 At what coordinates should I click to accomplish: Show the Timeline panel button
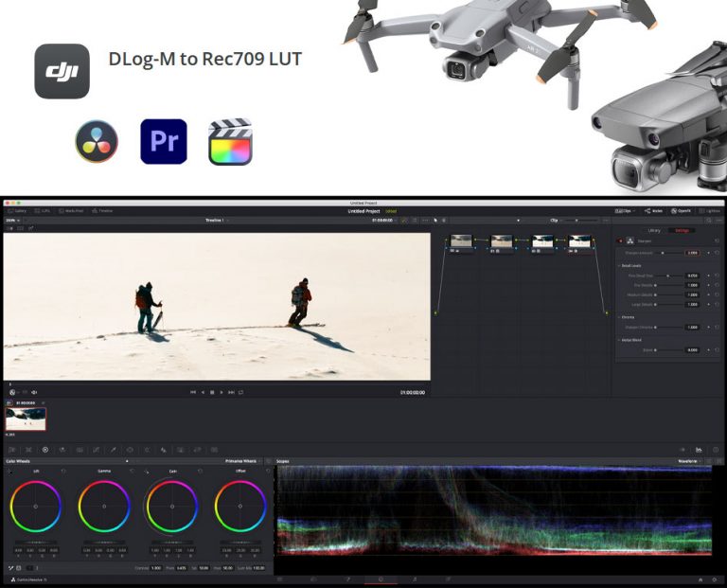click(102, 211)
